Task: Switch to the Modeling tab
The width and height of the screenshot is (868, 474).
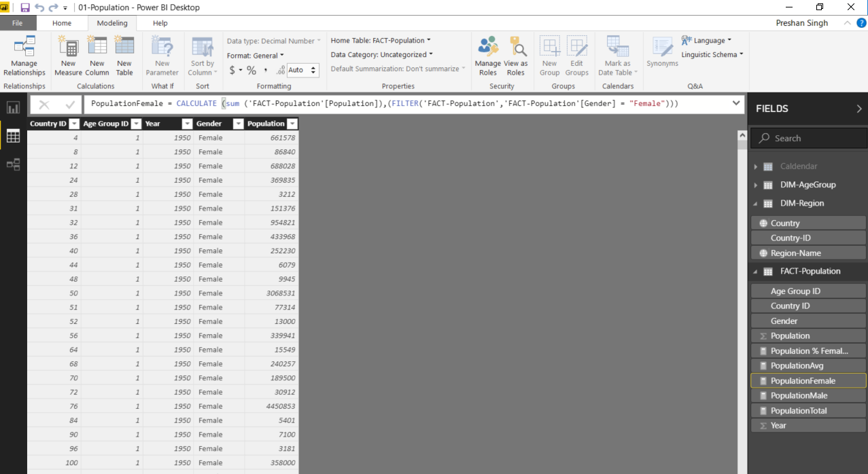Action: pos(112,23)
